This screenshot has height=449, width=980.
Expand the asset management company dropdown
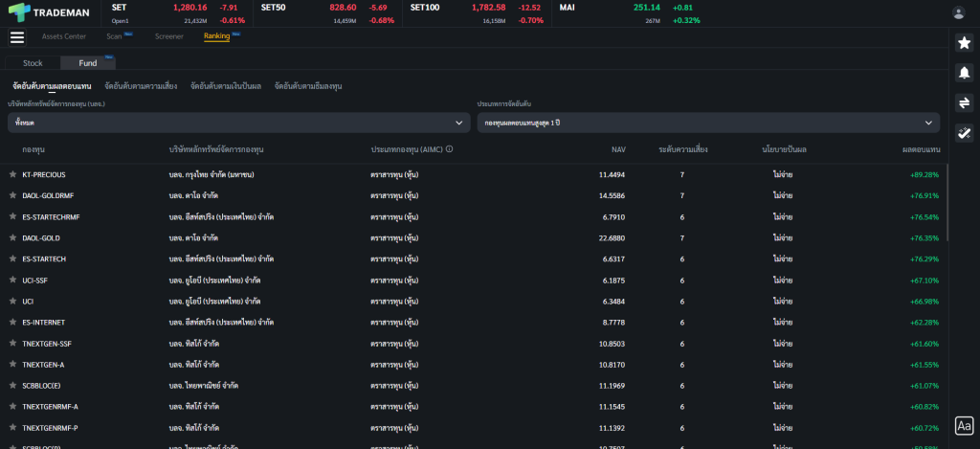pos(237,123)
